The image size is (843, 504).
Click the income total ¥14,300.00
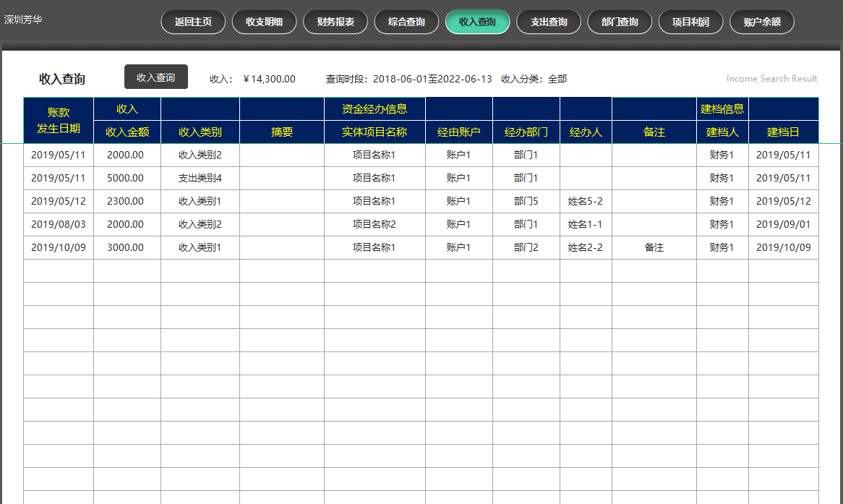click(x=269, y=79)
